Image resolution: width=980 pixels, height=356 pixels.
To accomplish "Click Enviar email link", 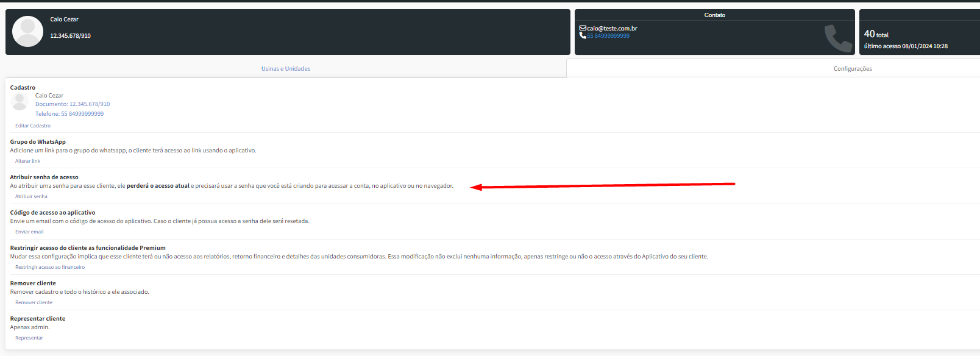I will click(29, 232).
